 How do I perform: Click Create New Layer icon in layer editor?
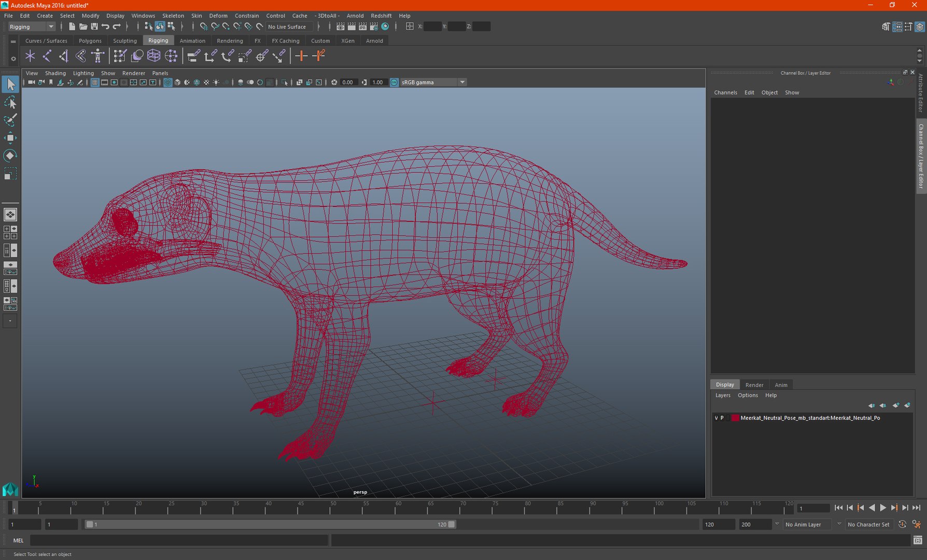896,405
